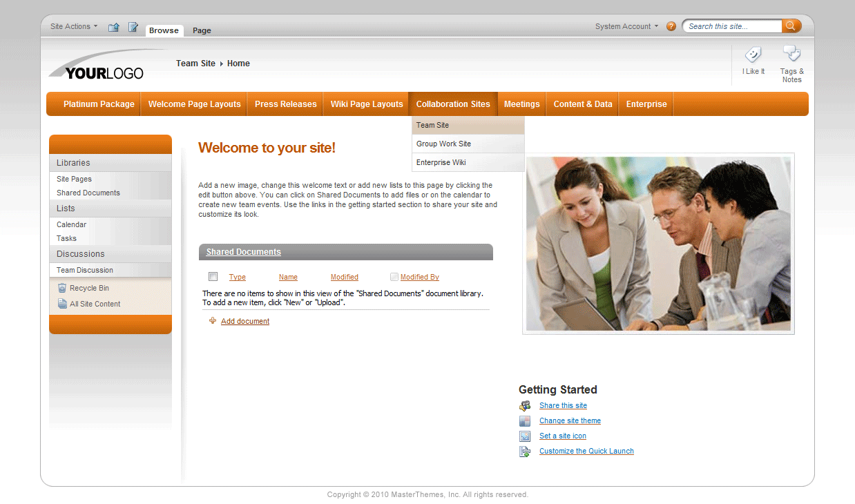Click the Customize the Quick Launch link

point(586,451)
